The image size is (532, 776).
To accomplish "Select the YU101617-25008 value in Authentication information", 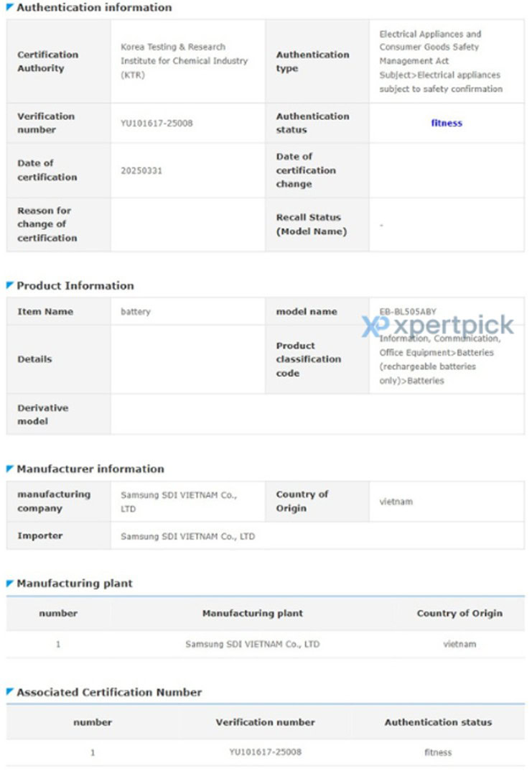I will (157, 123).
